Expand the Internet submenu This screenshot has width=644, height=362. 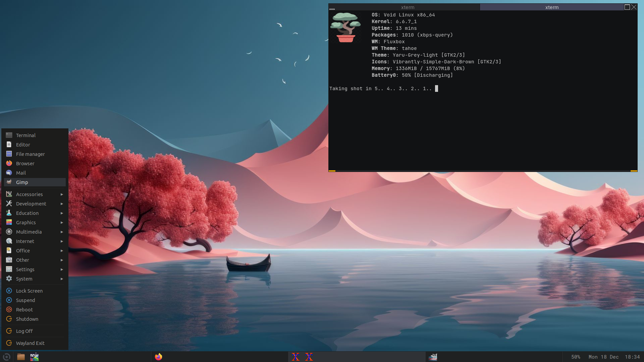pos(35,241)
